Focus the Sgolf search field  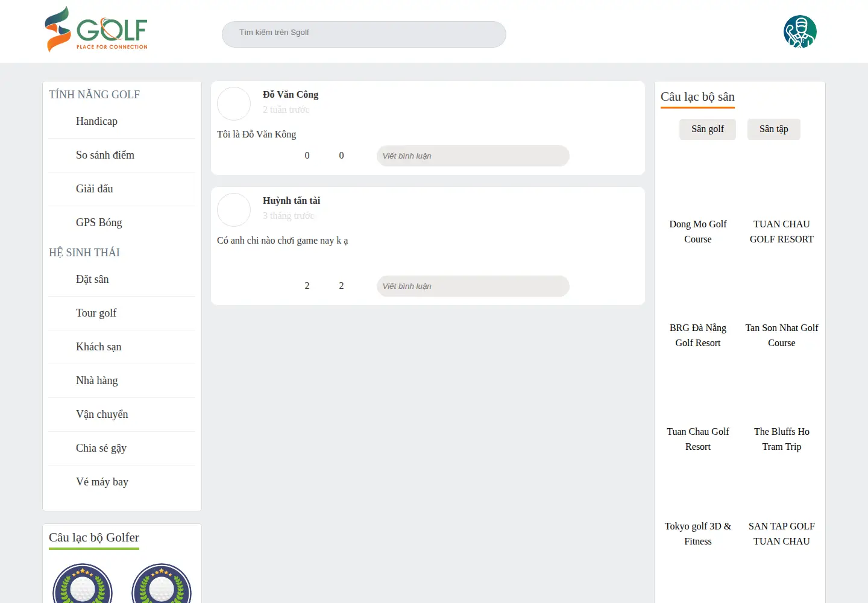pos(364,34)
